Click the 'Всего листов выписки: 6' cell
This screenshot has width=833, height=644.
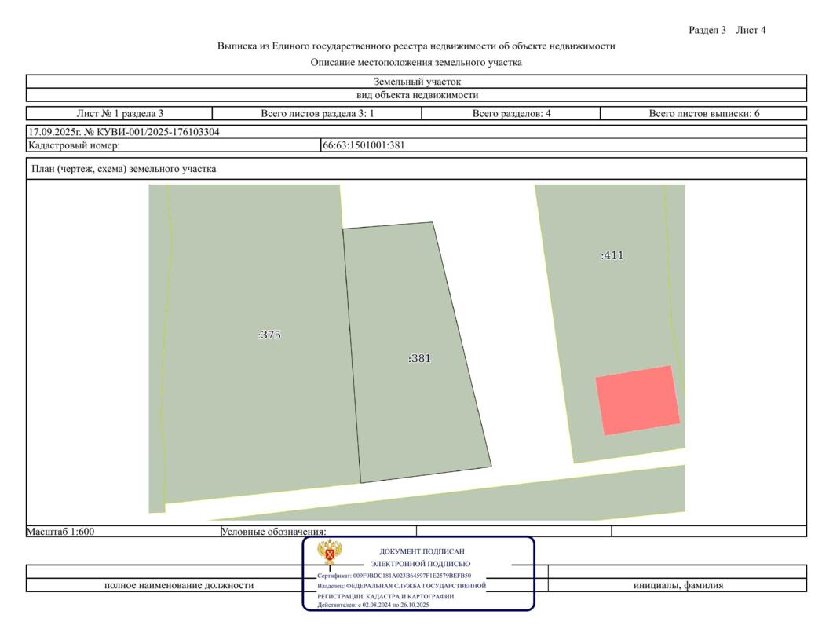703,113
